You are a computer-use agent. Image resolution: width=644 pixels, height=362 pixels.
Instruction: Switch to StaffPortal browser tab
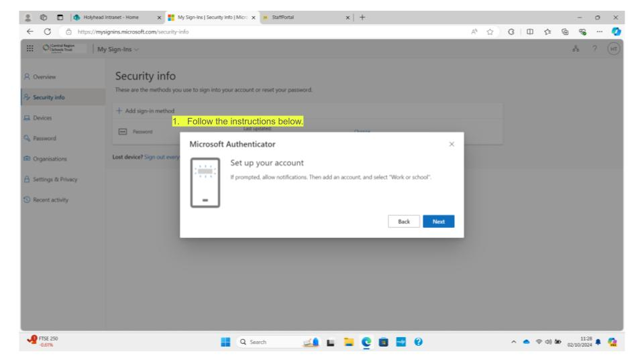point(282,17)
